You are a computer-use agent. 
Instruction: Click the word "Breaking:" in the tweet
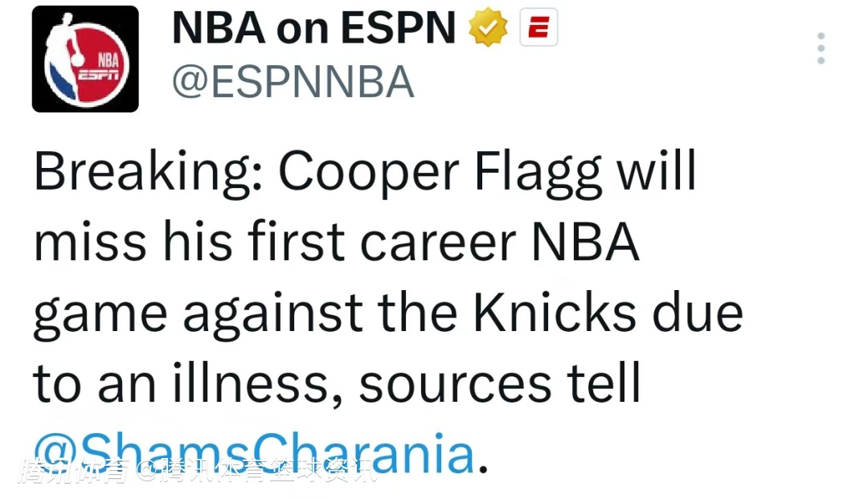pyautogui.click(x=149, y=171)
